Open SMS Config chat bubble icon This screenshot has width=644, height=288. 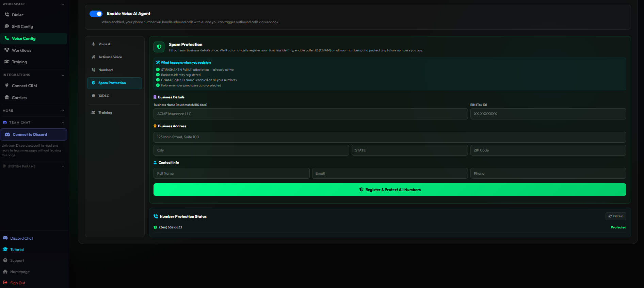[7, 26]
